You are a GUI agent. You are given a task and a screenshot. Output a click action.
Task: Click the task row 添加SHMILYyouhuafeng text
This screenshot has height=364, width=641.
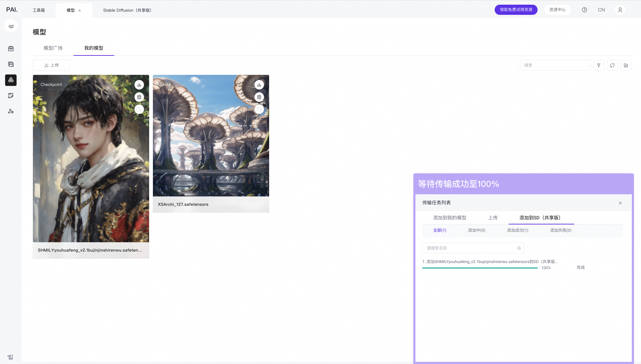point(490,262)
